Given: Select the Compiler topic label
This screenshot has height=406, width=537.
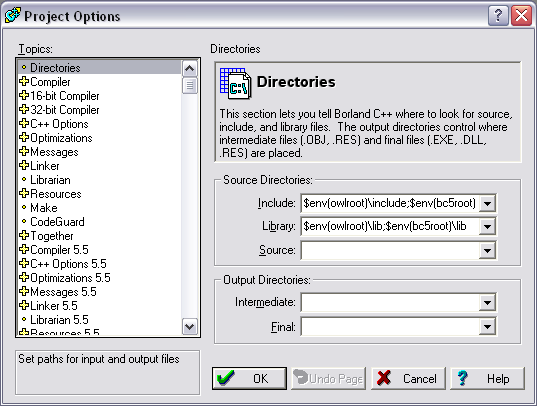Looking at the screenshot, I should (50, 82).
